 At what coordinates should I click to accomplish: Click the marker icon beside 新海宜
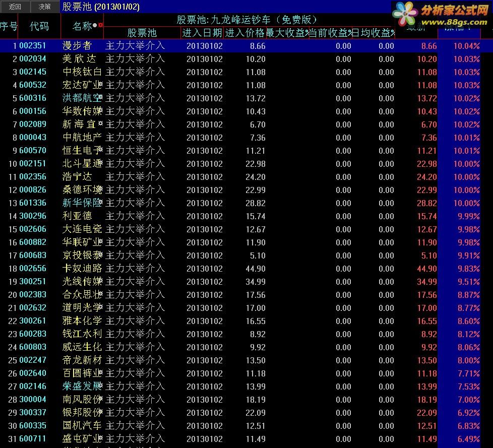pyautogui.click(x=100, y=123)
